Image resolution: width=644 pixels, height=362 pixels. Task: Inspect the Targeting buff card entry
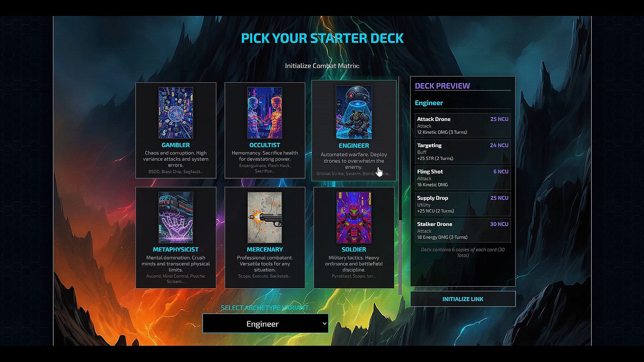click(x=463, y=152)
